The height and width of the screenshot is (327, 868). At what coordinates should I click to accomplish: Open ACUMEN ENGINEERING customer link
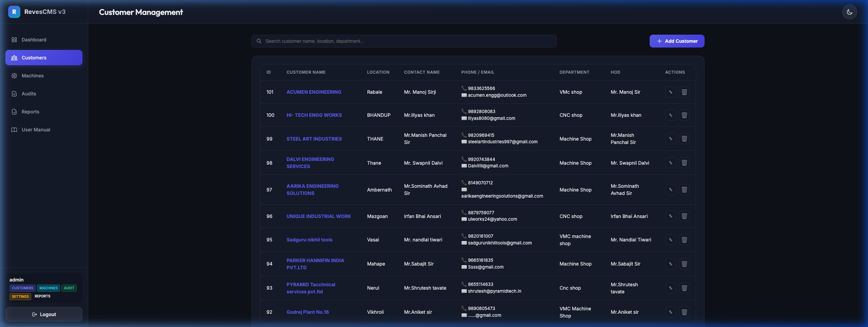click(x=314, y=92)
